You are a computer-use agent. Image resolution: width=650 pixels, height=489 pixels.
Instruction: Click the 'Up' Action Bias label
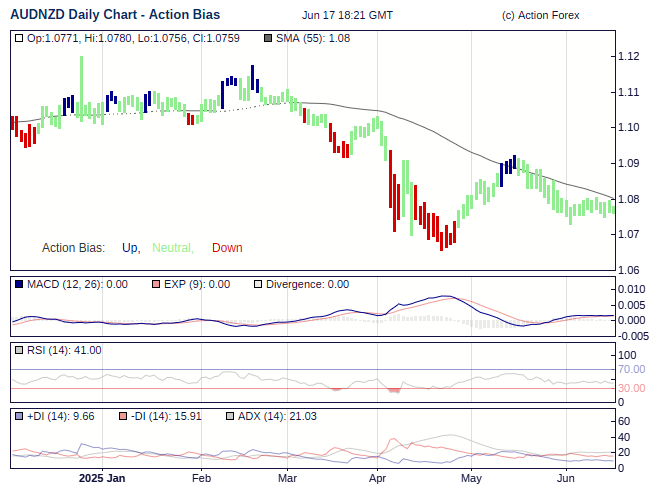[130, 248]
